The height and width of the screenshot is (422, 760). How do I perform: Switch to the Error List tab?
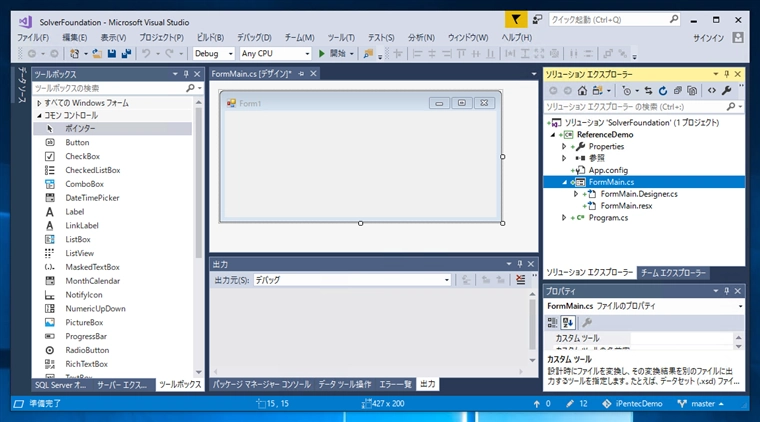pos(395,385)
